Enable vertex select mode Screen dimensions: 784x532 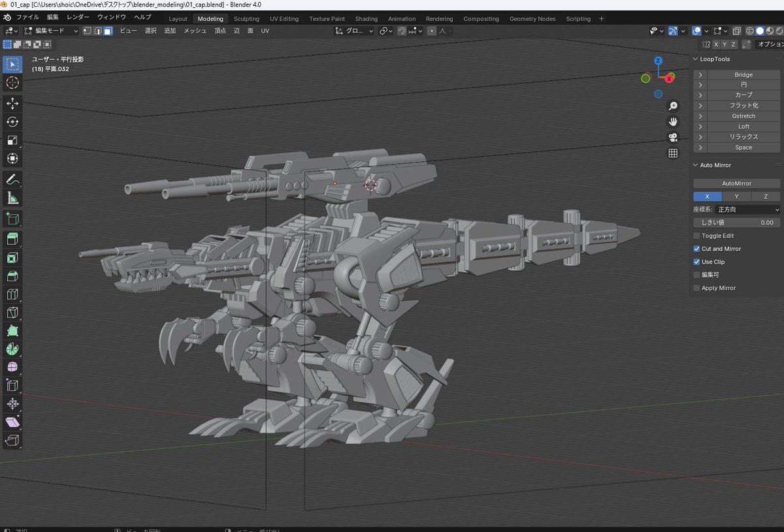pyautogui.click(x=89, y=31)
